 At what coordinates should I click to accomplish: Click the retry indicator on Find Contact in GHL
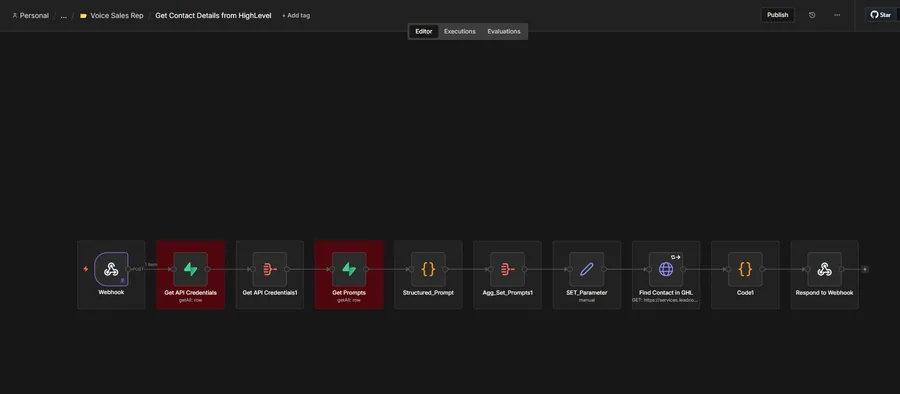676,257
